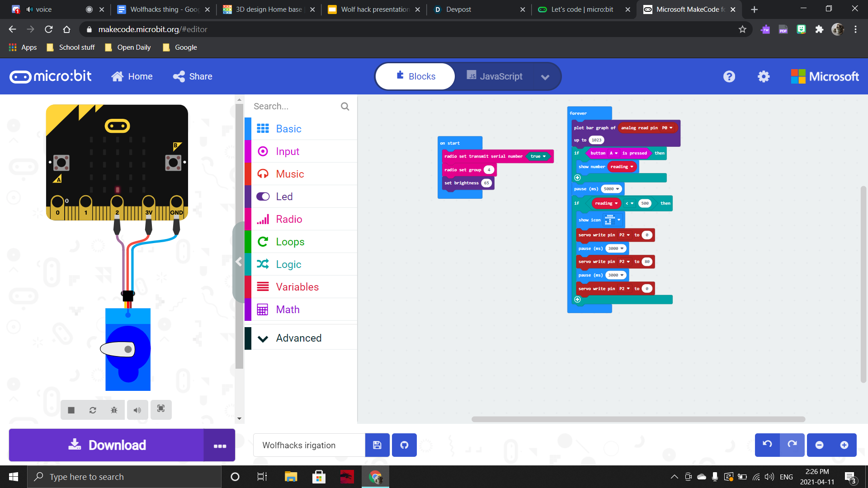Click the Download button
868x488 pixels.
click(107, 445)
